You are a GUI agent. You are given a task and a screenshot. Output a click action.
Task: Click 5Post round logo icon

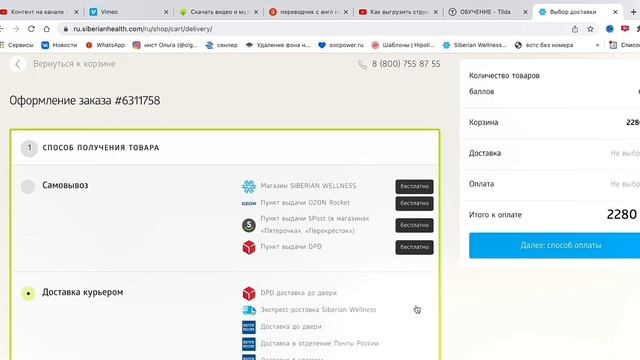click(x=249, y=225)
